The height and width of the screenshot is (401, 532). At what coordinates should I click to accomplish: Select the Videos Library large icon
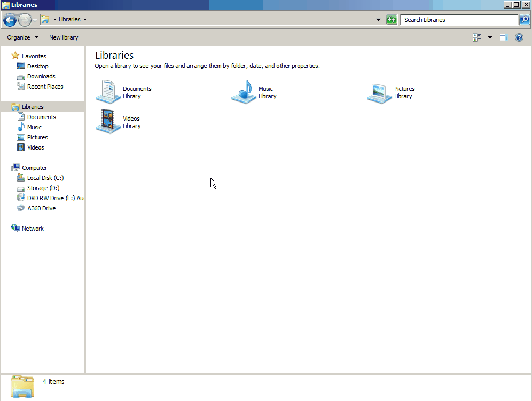(108, 121)
